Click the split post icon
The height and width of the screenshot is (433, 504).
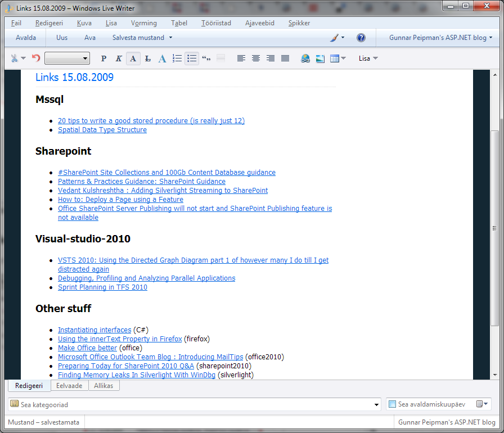(221, 58)
